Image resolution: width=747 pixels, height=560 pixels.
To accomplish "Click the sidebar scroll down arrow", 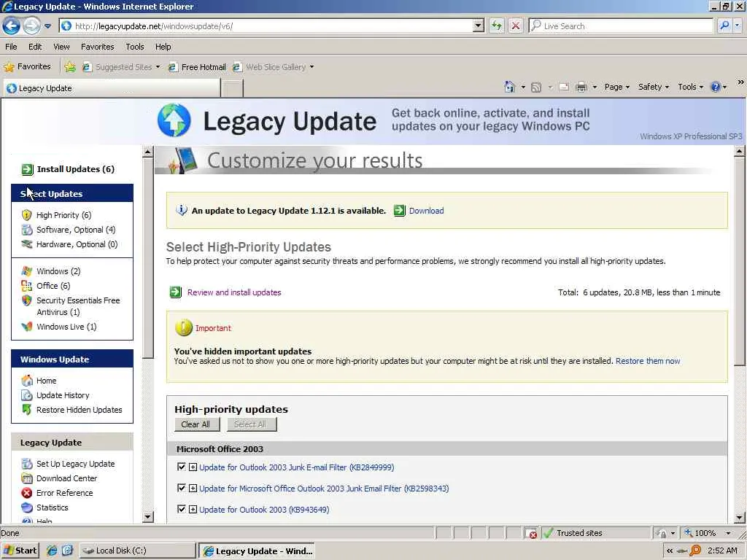I will 147,517.
